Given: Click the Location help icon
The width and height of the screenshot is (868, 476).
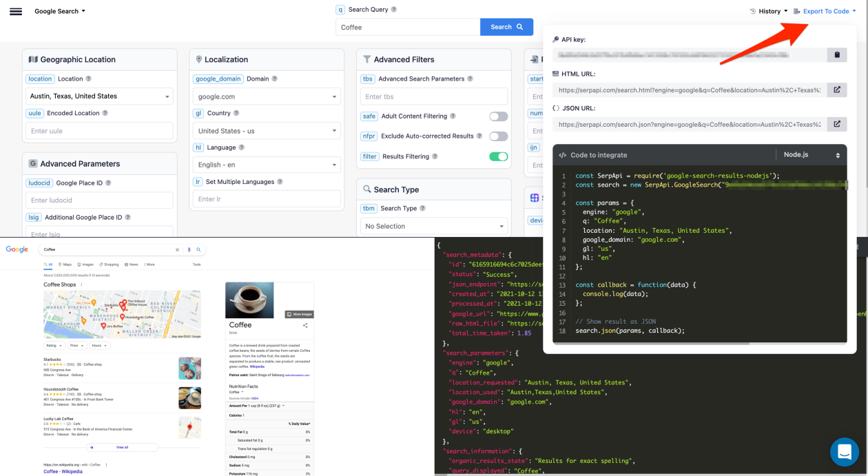Looking at the screenshot, I should click(x=89, y=79).
